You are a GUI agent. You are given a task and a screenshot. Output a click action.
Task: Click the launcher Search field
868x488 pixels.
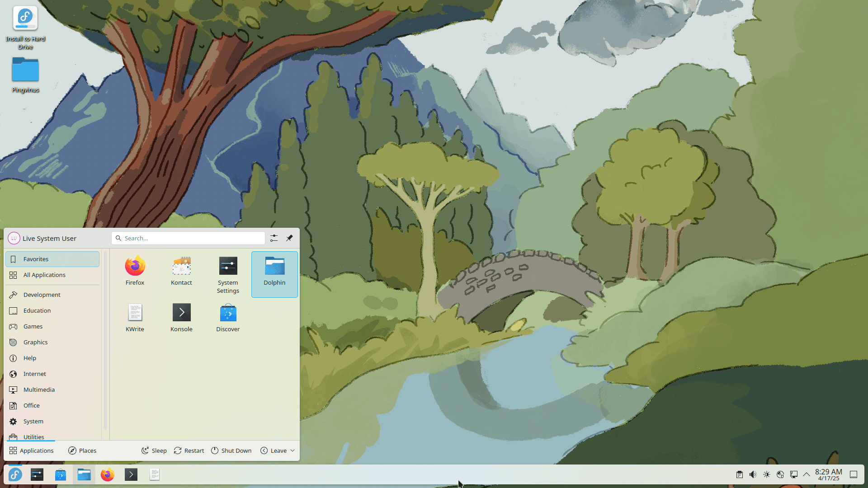point(188,238)
